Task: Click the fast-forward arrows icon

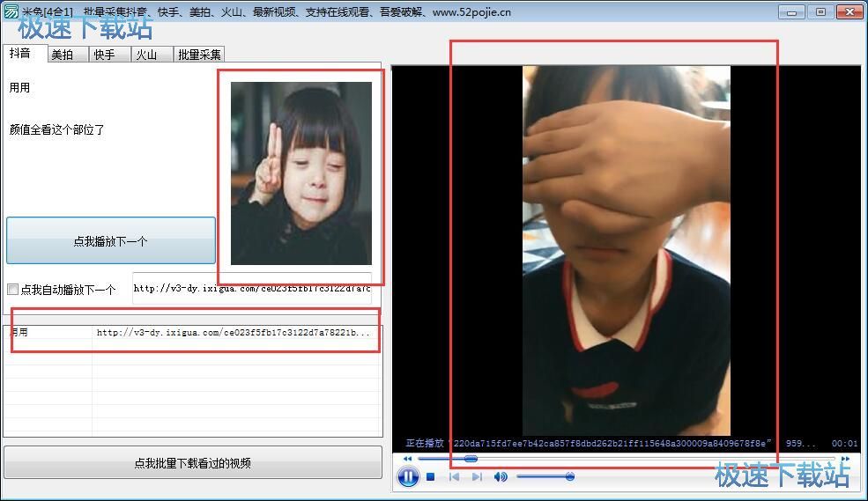Action: pyautogui.click(x=845, y=459)
